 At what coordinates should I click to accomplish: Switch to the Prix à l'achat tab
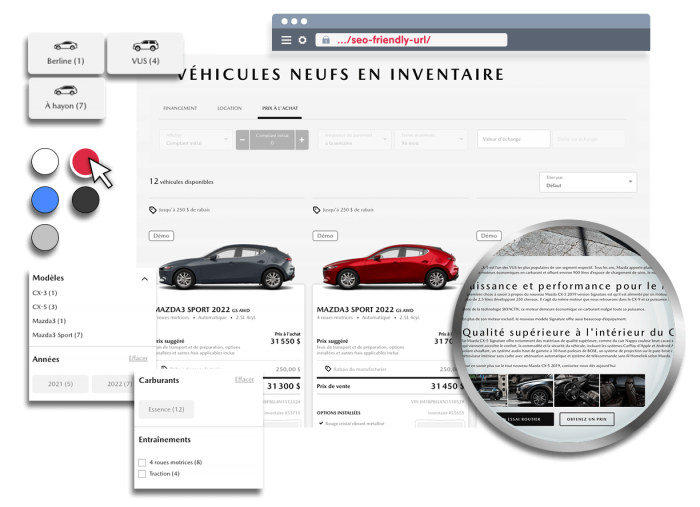tap(280, 108)
